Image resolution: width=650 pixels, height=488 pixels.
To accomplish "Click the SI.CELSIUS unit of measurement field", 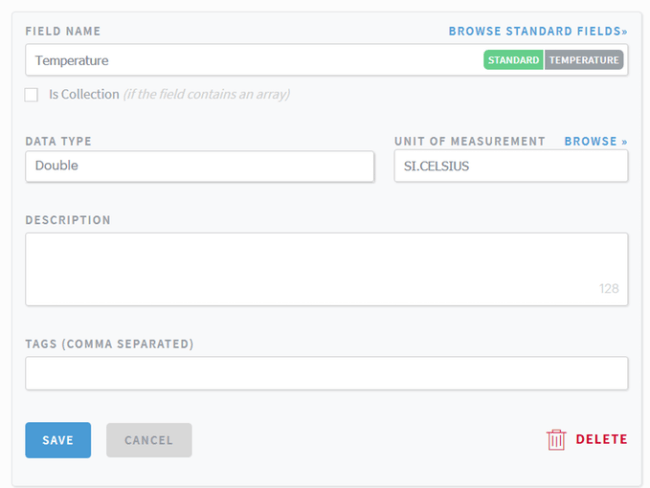I will [510, 166].
